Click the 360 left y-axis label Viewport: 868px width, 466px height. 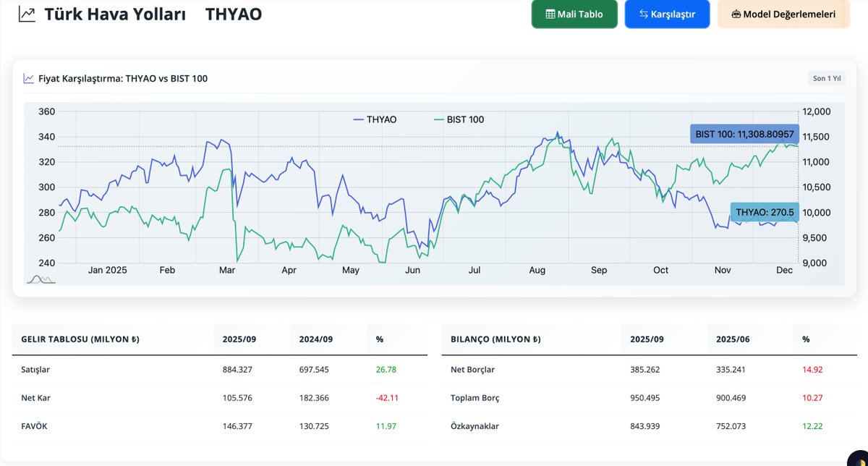coord(46,111)
